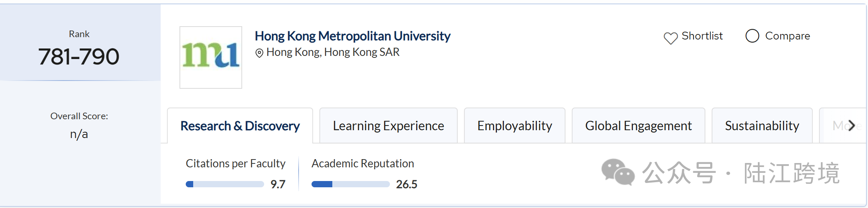Open the MU university logo
Viewport: 868px width, 208px height.
point(211,57)
